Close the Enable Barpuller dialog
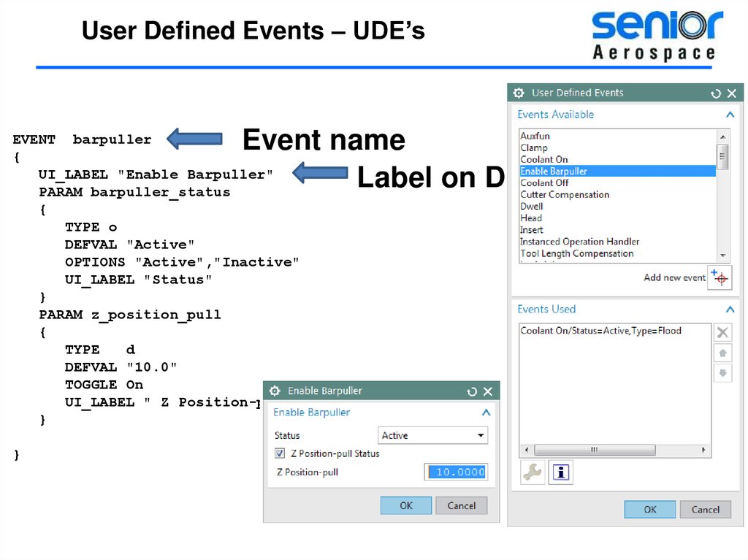Viewport: 748px width, 560px height. coord(488,391)
